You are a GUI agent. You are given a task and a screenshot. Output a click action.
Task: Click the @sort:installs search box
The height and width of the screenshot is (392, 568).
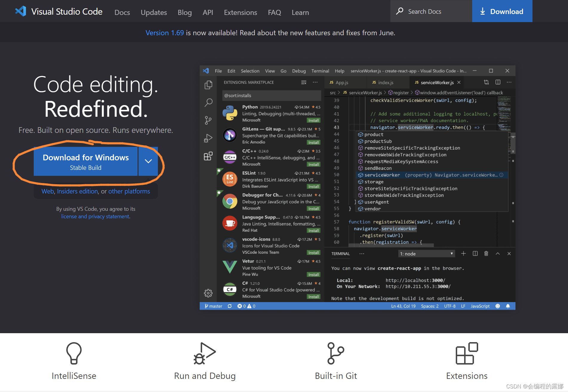(x=272, y=96)
